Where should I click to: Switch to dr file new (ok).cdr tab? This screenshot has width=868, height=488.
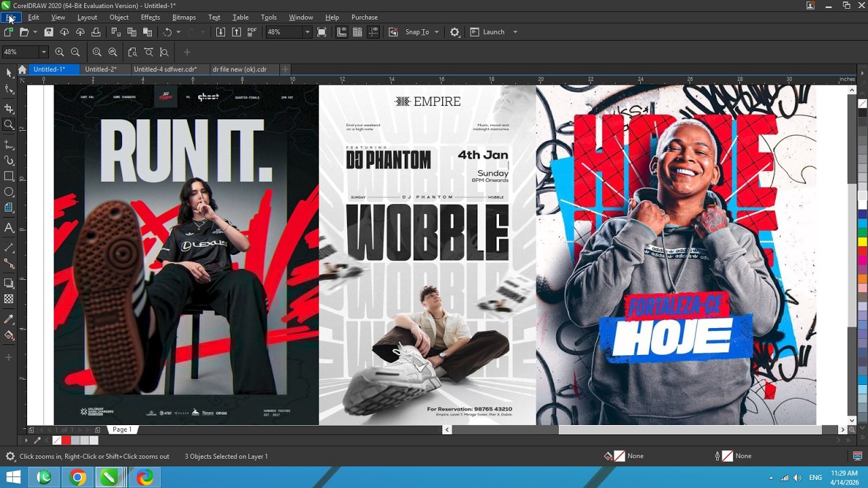239,69
